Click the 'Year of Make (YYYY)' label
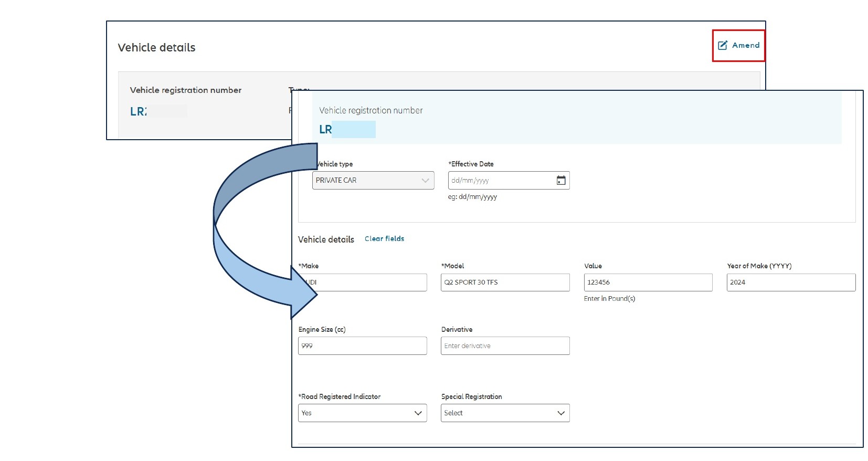Viewport: 868px width, 461px height. coord(759,266)
